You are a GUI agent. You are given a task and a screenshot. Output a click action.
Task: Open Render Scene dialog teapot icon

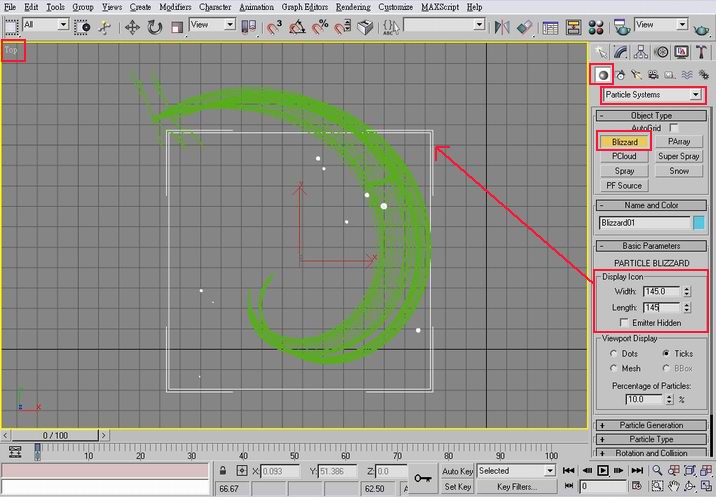click(621, 27)
